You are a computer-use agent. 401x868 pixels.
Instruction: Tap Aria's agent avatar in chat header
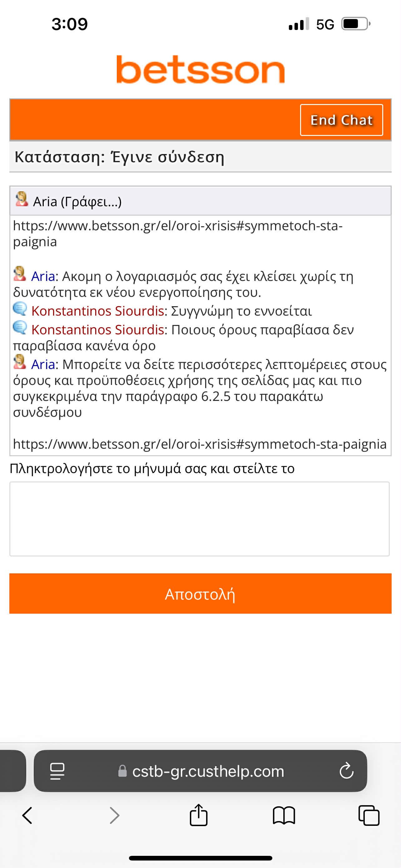coord(22,199)
